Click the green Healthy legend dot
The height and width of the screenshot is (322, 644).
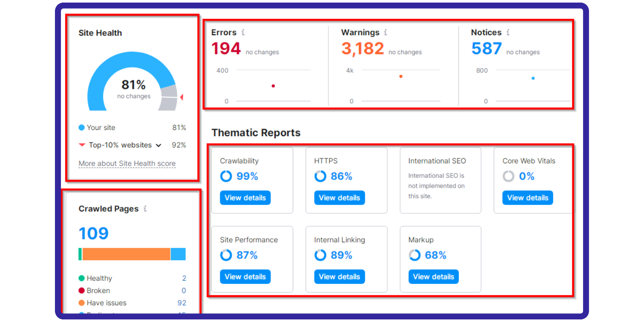pyautogui.click(x=82, y=278)
